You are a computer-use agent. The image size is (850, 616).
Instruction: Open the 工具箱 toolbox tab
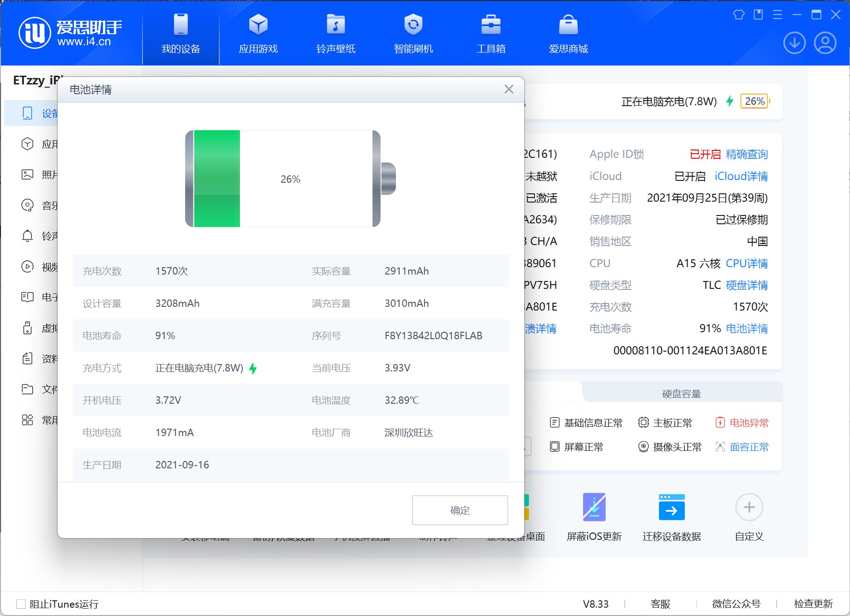pyautogui.click(x=491, y=33)
